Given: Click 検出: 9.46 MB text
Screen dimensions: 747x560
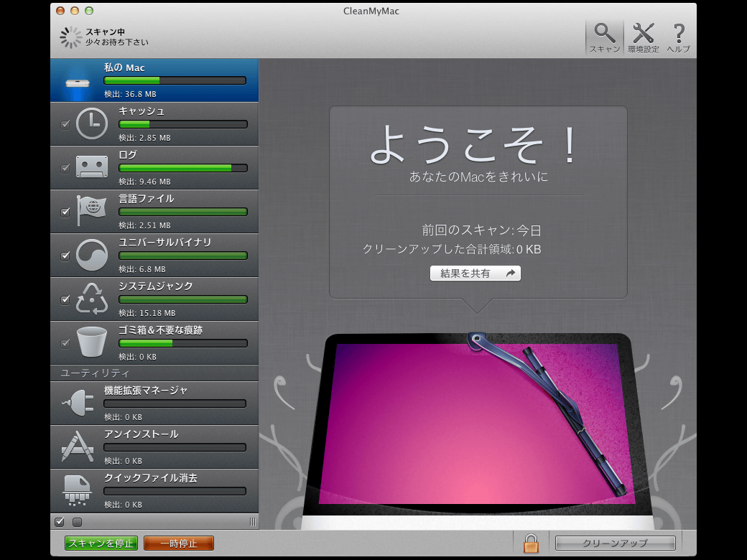Looking at the screenshot, I should 144,182.
